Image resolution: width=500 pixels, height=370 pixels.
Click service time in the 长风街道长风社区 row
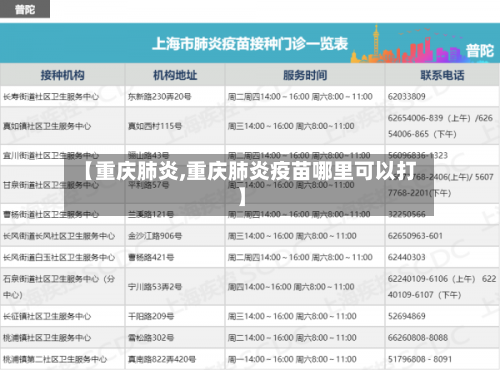[292, 236]
